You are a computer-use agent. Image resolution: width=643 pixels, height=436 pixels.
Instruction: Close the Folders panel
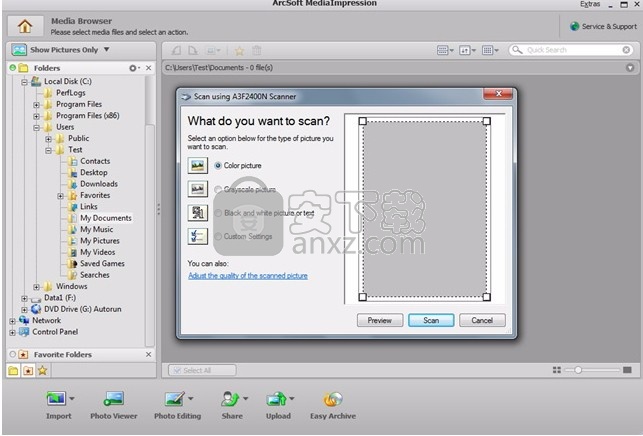(148, 68)
